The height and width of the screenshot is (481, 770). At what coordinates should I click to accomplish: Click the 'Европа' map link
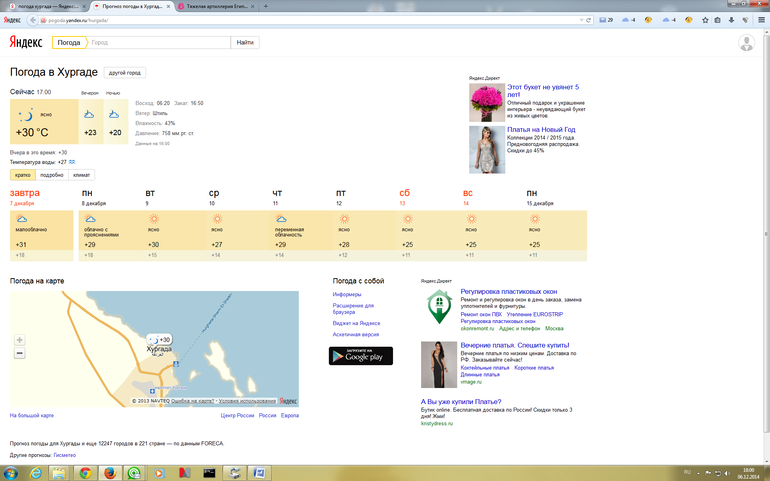[x=290, y=416]
